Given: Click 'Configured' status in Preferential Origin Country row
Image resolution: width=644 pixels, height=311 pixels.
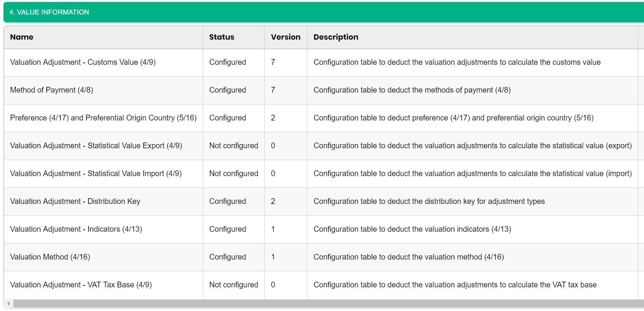Looking at the screenshot, I should [x=228, y=118].
